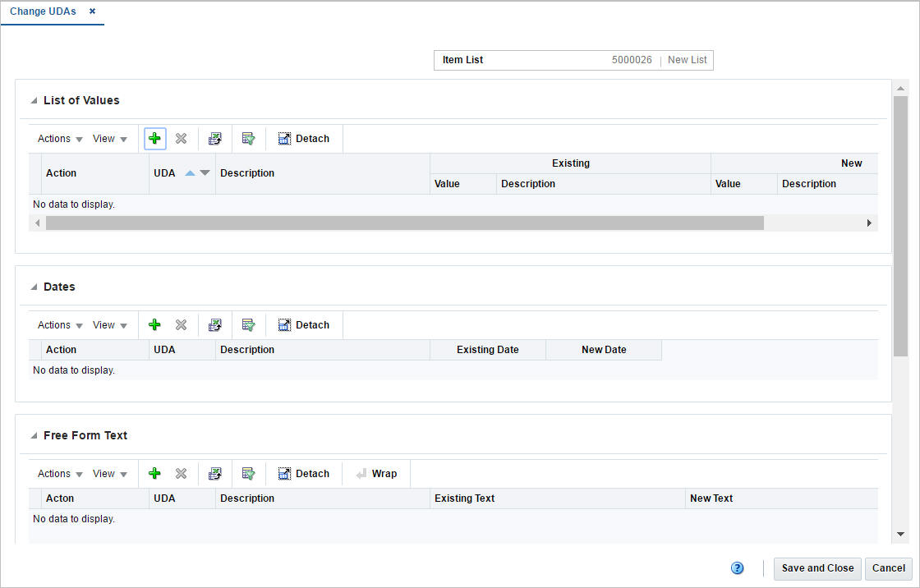Click Value header under Existing

tap(463, 184)
